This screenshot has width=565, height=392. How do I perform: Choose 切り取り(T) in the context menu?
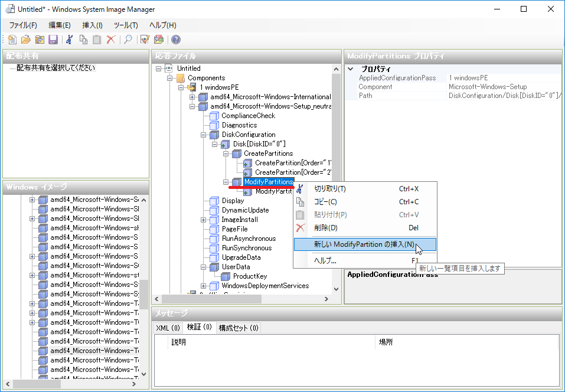coord(365,189)
